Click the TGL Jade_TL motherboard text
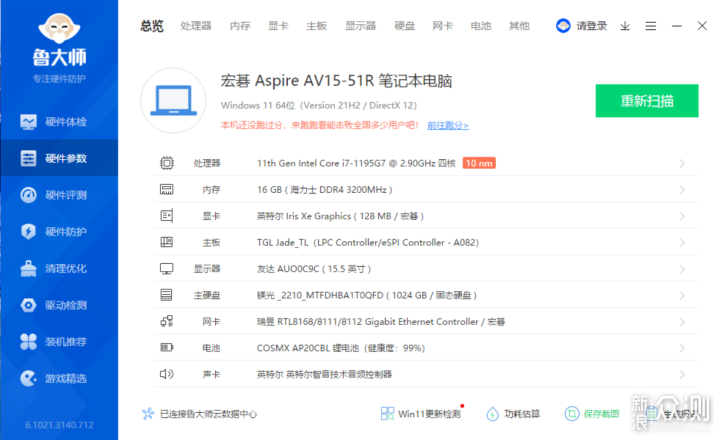720x440 pixels. pos(367,242)
